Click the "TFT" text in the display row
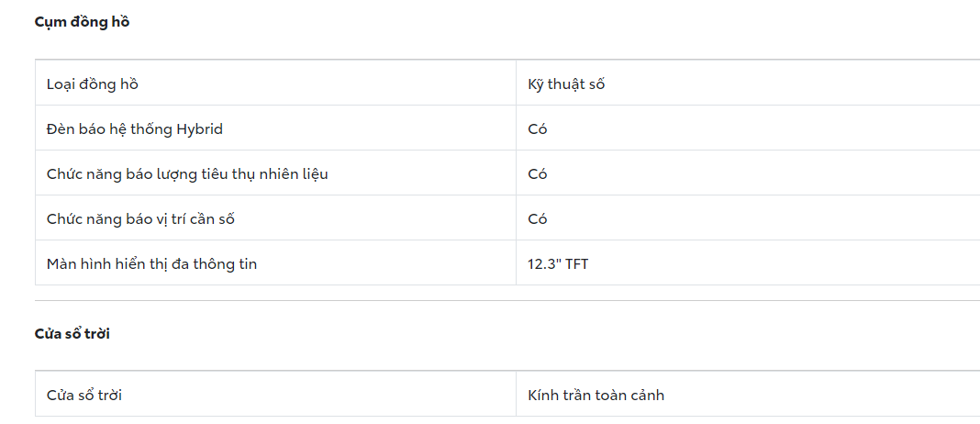The image size is (980, 424). [x=576, y=264]
